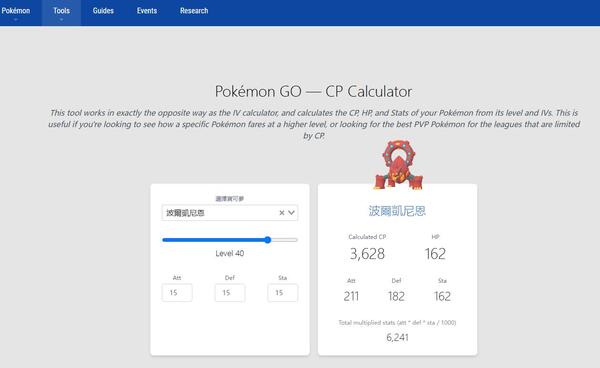The width and height of the screenshot is (600, 368).
Task: Click the Att IV input field
Action: (x=177, y=293)
